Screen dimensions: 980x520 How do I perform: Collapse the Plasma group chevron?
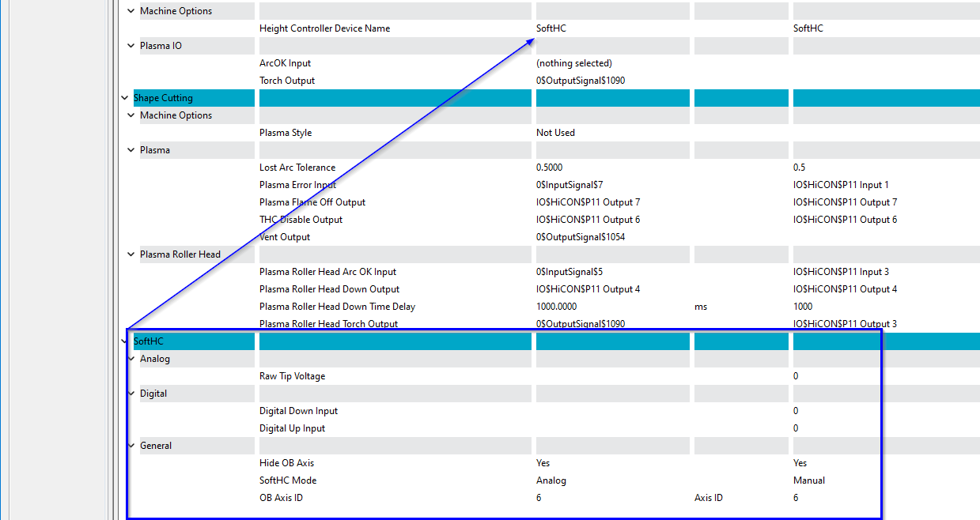[131, 150]
